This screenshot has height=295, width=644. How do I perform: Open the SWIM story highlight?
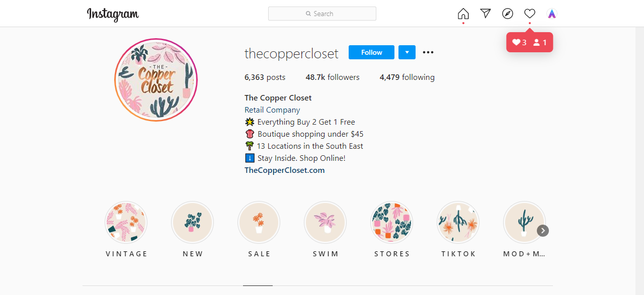pos(326,223)
